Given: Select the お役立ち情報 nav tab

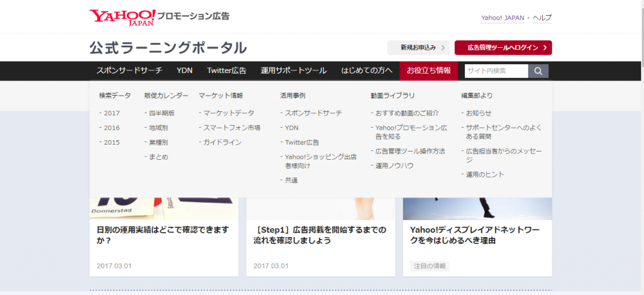Looking at the screenshot, I should point(429,70).
